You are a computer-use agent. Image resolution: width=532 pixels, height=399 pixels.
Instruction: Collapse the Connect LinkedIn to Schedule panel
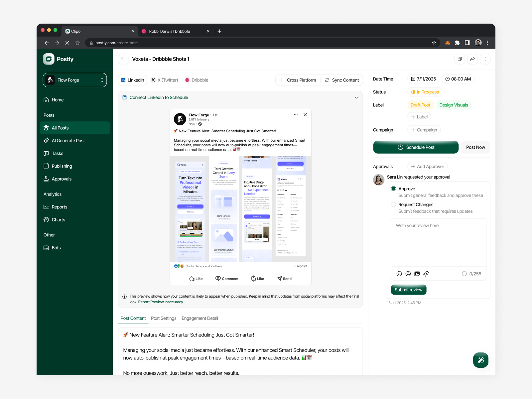356,97
